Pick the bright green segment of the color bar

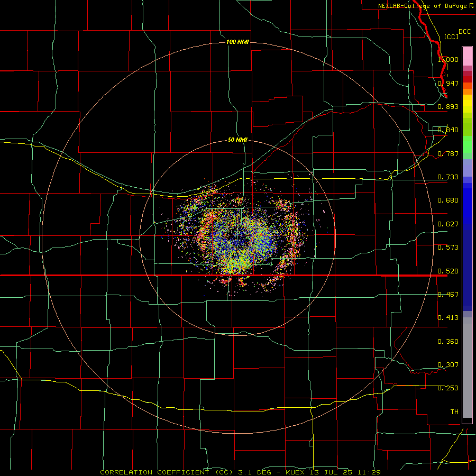[x=467, y=144]
